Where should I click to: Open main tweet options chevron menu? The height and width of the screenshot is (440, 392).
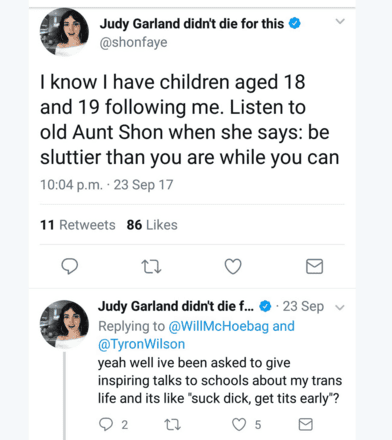[340, 21]
